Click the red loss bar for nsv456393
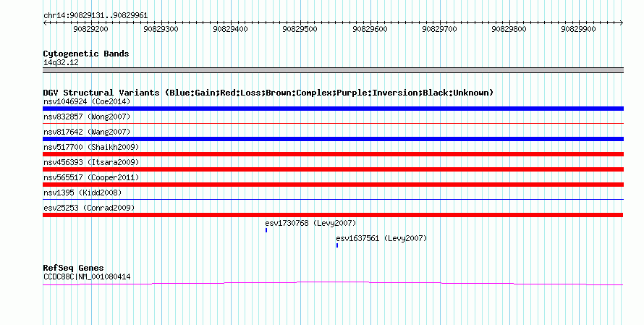Viewport: 644px width, 325px height. tap(333, 169)
